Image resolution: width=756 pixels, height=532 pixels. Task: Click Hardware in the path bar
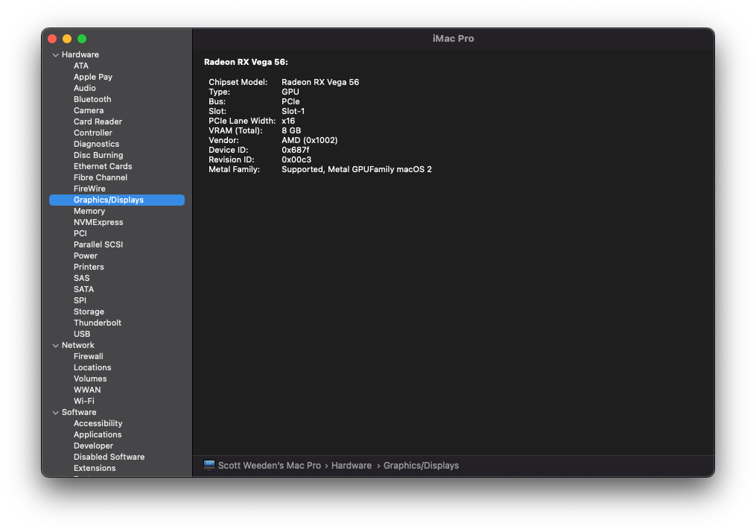[x=351, y=466]
